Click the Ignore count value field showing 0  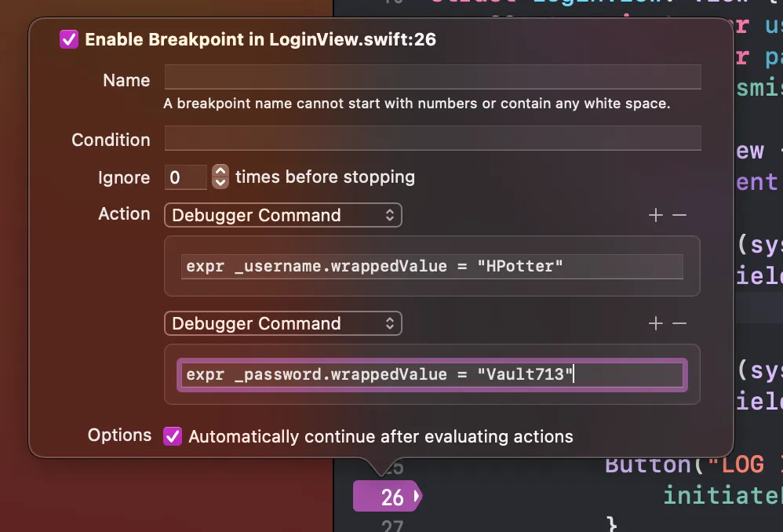click(x=186, y=177)
